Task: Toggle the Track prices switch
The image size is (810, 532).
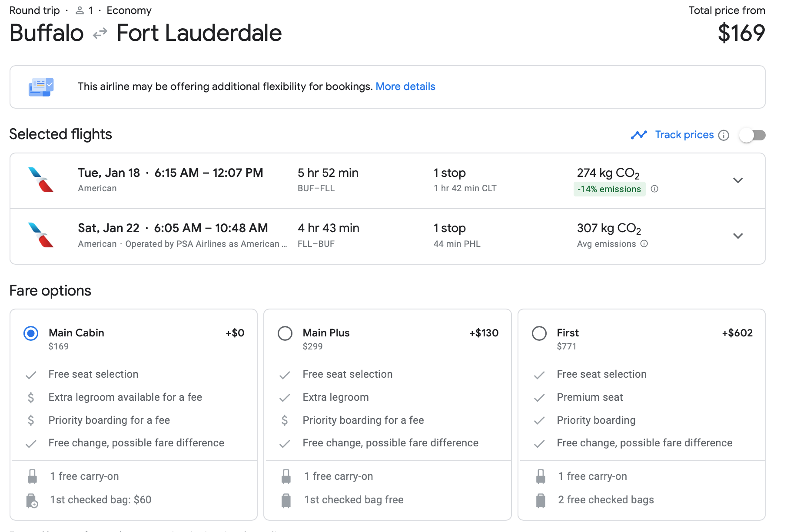Action: point(753,135)
